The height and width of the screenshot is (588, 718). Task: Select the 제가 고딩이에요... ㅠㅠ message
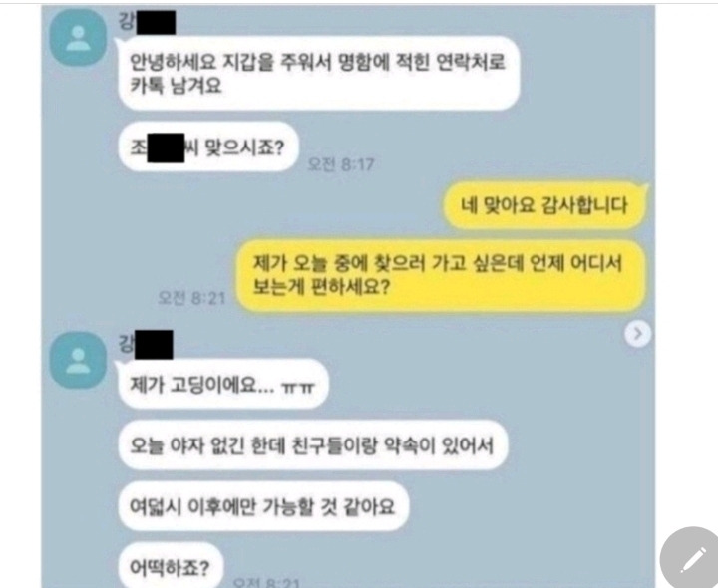[x=223, y=385]
